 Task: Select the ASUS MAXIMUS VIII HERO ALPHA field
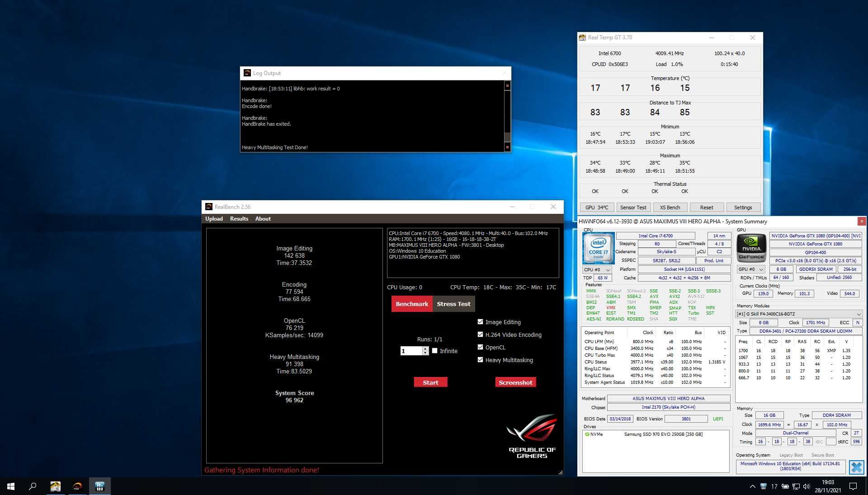point(668,398)
